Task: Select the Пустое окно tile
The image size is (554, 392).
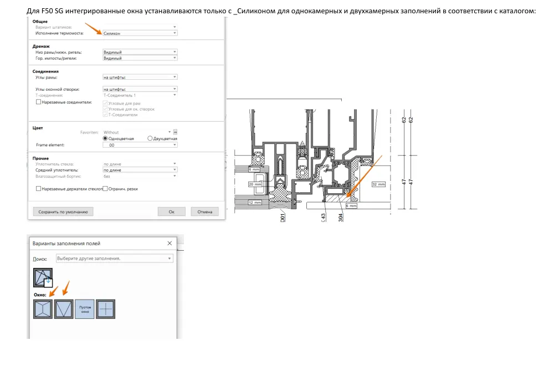Action: coord(85,309)
